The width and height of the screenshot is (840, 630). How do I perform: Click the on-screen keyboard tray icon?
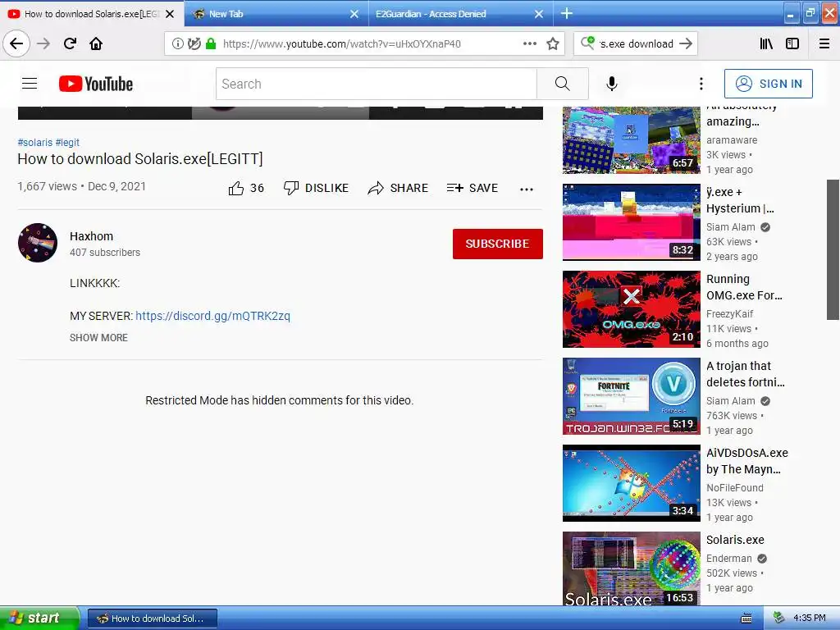pyautogui.click(x=746, y=619)
